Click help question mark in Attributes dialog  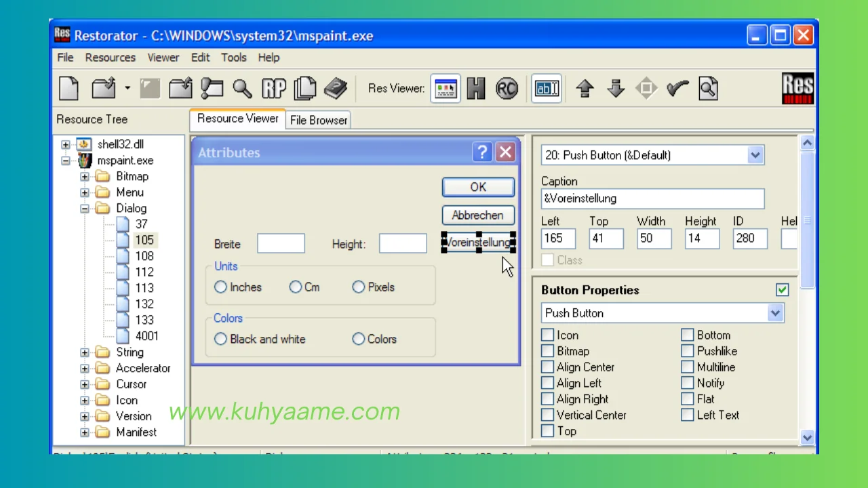tap(482, 152)
